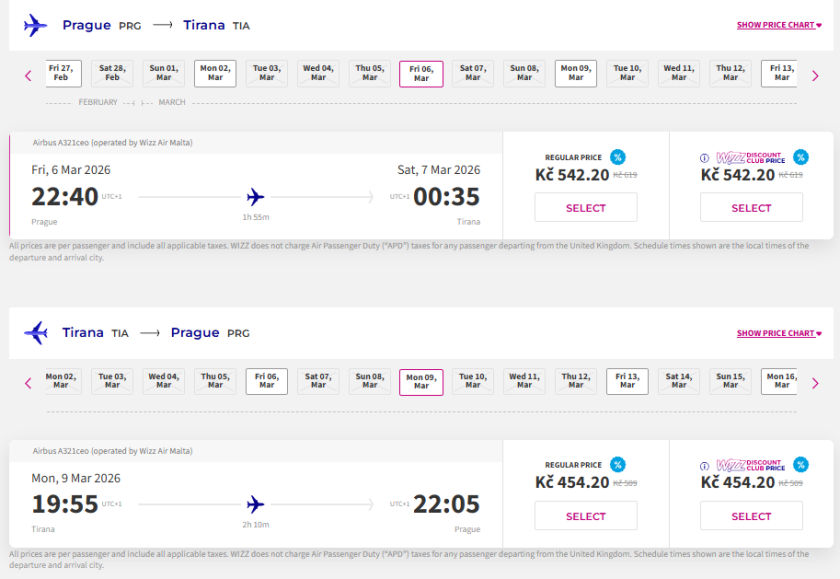Click the outbound regular price discount percent icon
The height and width of the screenshot is (579, 840).
click(x=618, y=157)
